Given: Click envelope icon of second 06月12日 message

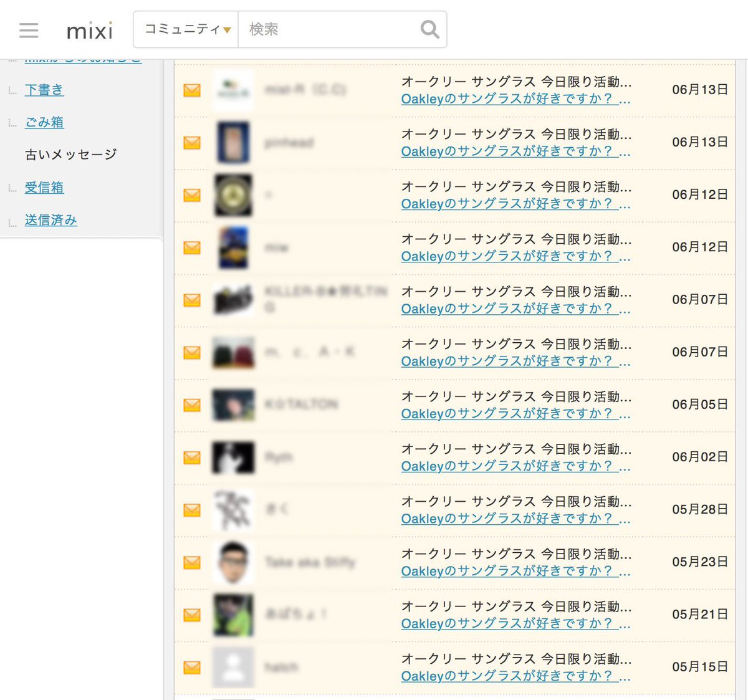Looking at the screenshot, I should 192,247.
